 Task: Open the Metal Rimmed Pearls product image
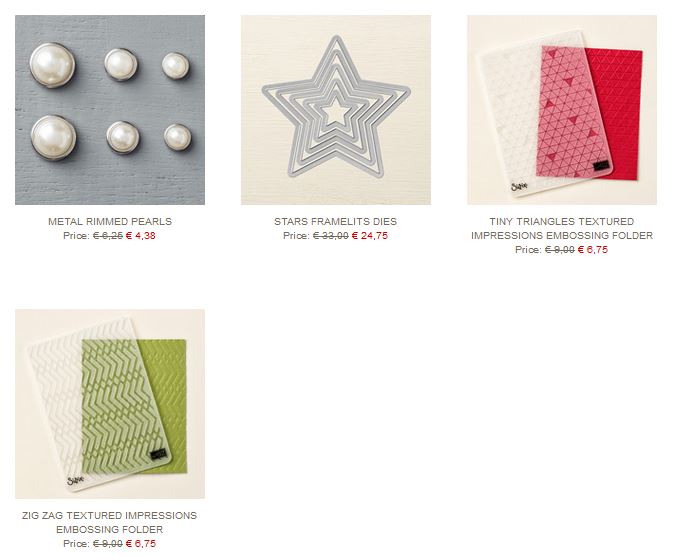click(x=110, y=110)
